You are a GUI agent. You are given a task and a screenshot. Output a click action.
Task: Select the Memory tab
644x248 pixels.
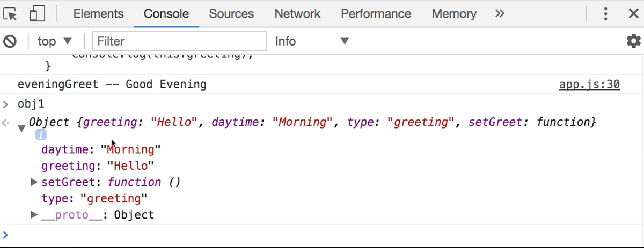click(454, 14)
